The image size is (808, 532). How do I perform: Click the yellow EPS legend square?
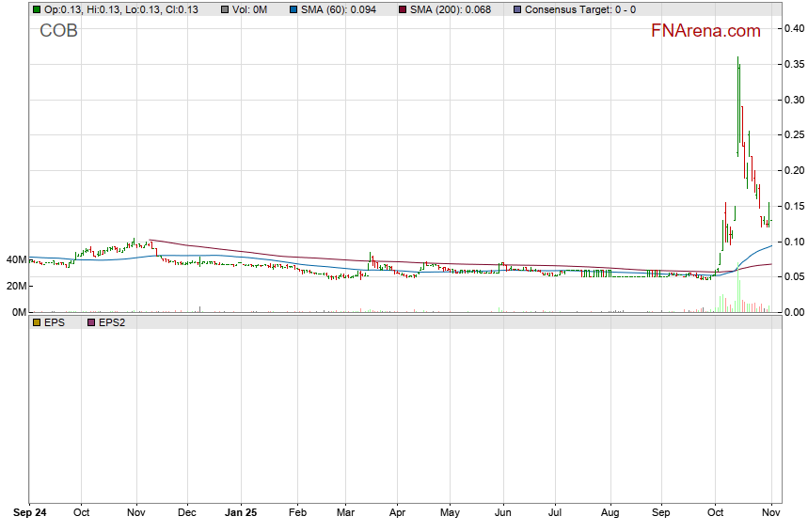coord(37,322)
